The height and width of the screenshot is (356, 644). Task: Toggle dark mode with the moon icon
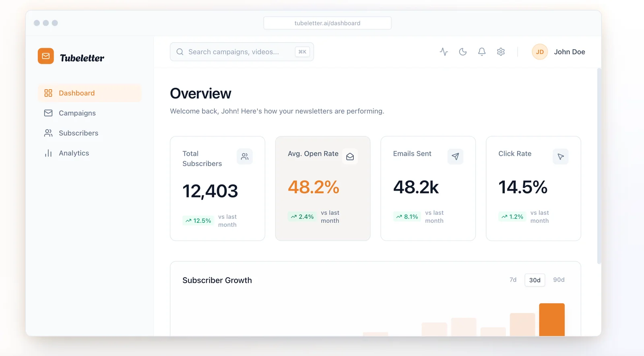tap(463, 52)
